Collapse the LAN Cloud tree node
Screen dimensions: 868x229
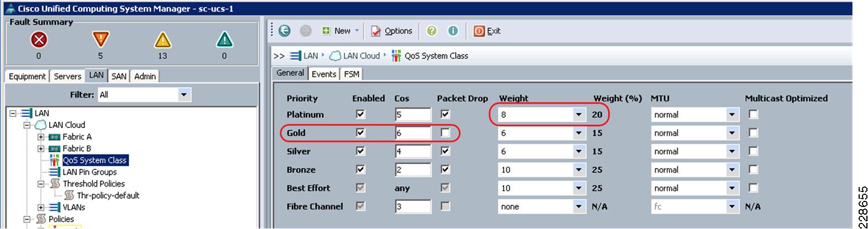26,125
